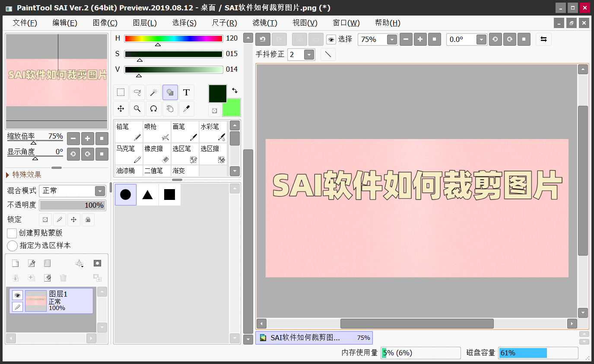Open the 滤镜(T) menu

click(x=265, y=23)
